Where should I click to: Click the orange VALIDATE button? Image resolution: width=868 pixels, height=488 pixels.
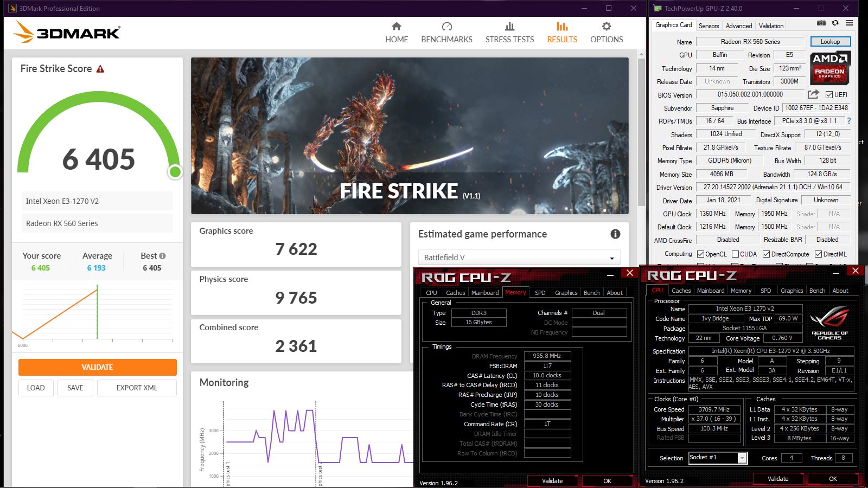97,367
